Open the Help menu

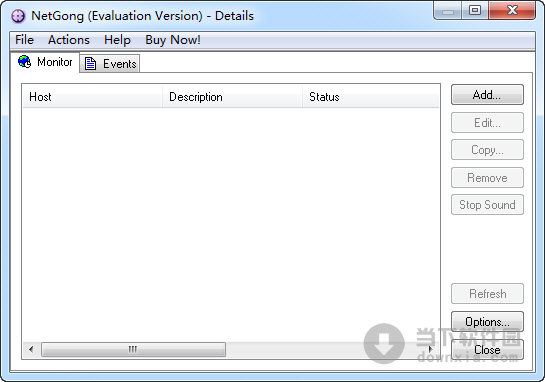click(117, 40)
